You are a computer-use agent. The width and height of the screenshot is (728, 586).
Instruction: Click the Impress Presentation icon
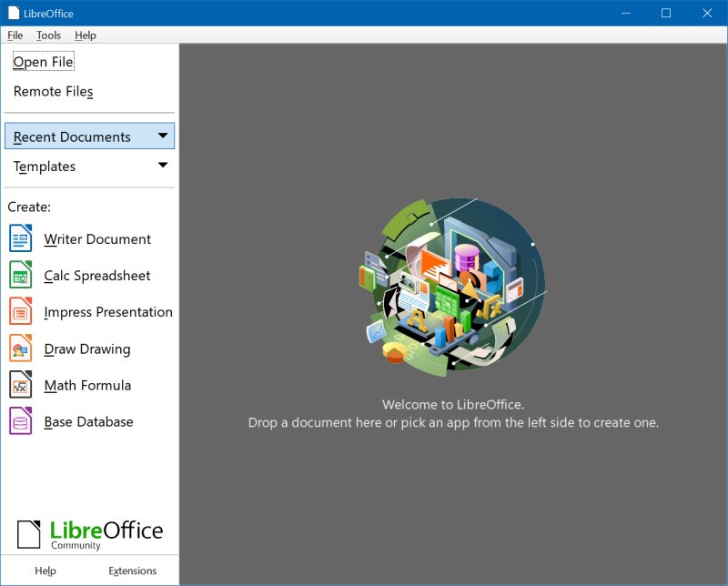click(x=23, y=311)
